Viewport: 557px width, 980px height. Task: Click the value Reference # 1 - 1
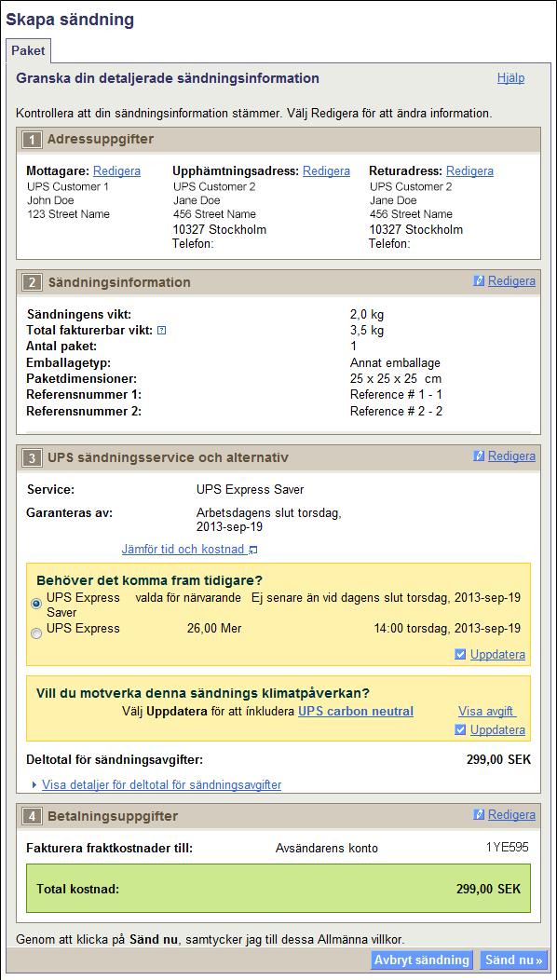(x=397, y=395)
